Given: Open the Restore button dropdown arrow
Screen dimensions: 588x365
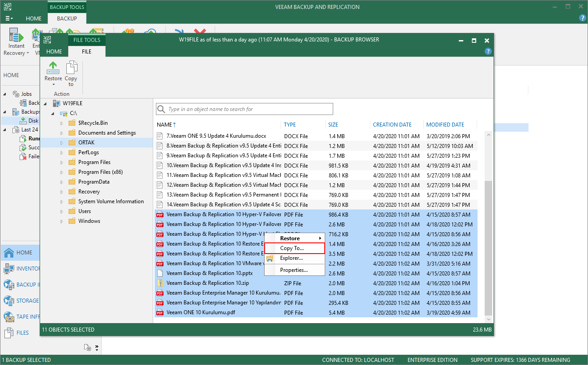Looking at the screenshot, I should click(53, 85).
